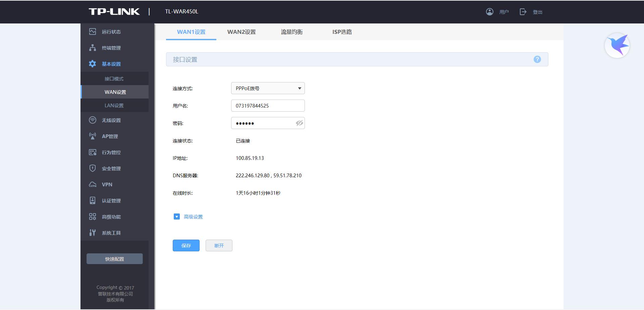Open the help icon on 接口设置 panel

point(537,59)
